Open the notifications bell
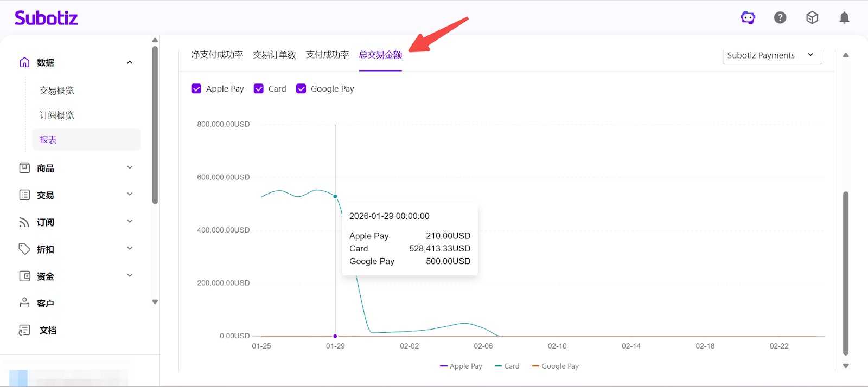868x387 pixels. [844, 18]
